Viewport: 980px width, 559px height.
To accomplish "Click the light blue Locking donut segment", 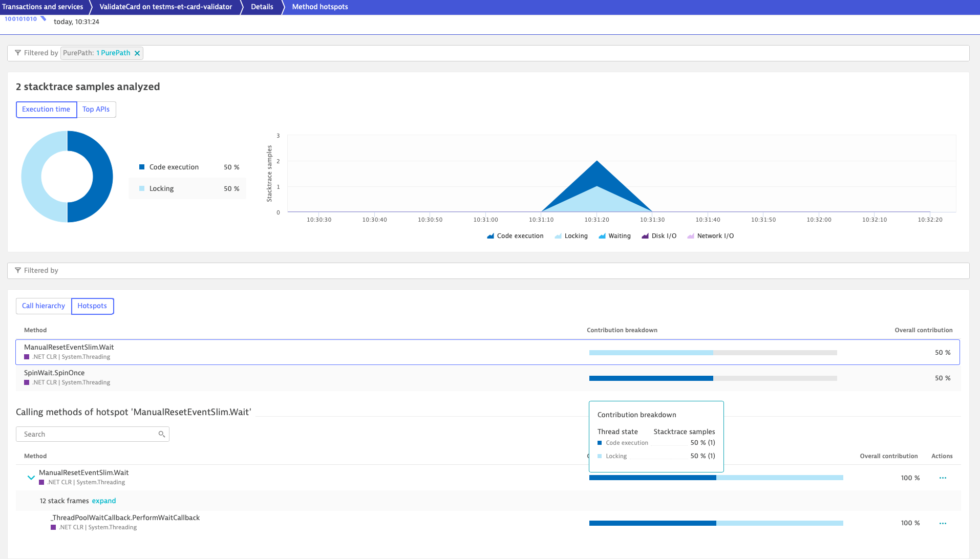I will tap(32, 177).
